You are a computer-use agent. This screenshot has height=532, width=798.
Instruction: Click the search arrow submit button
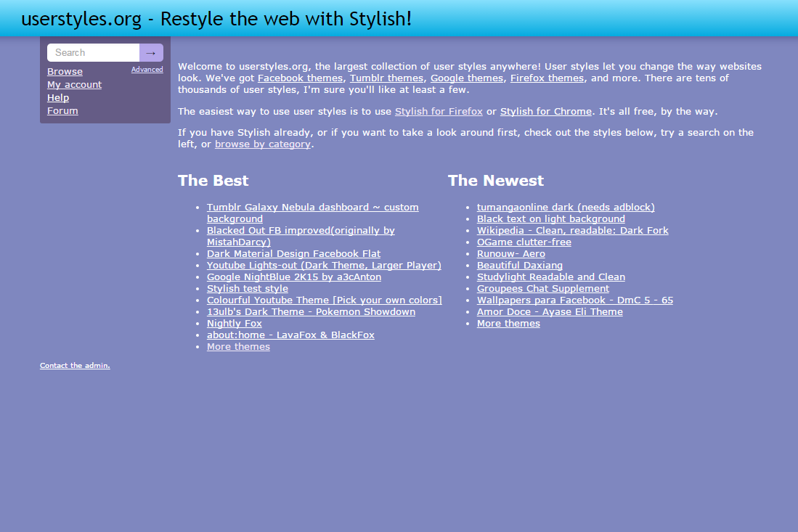coord(151,52)
